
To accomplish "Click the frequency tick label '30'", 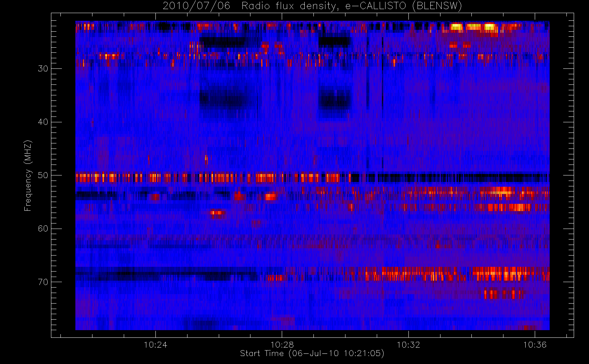I will (43, 68).
